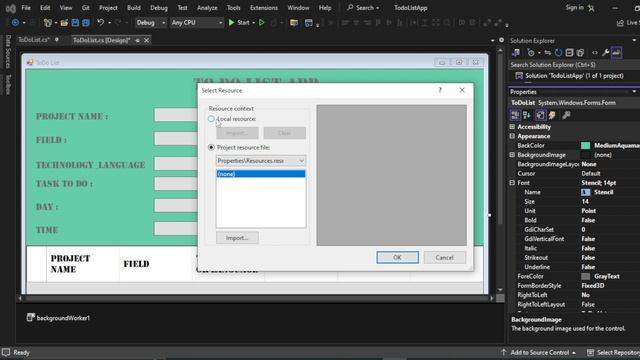Click the Start Without Debugging outline arrow
The height and width of the screenshot is (360, 640).
pos(262,23)
